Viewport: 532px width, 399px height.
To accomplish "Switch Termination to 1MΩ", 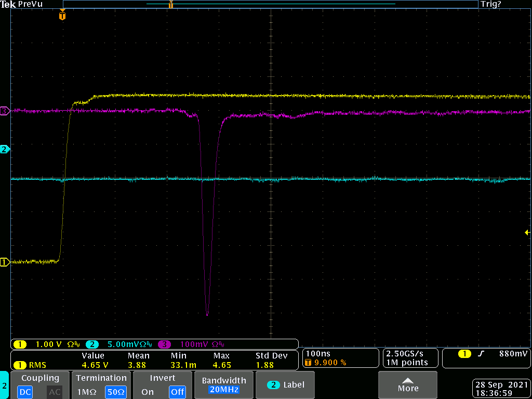I will 86,392.
